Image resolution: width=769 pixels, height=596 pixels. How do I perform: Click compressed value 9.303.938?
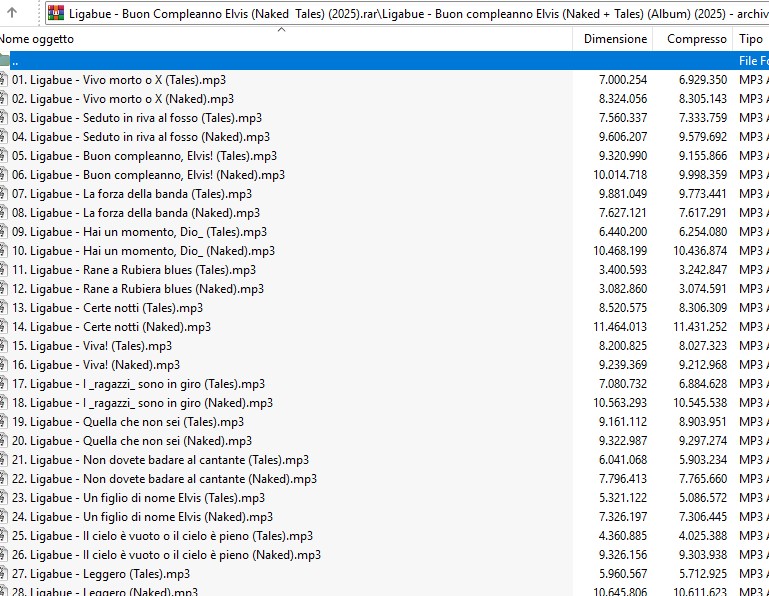tap(703, 555)
